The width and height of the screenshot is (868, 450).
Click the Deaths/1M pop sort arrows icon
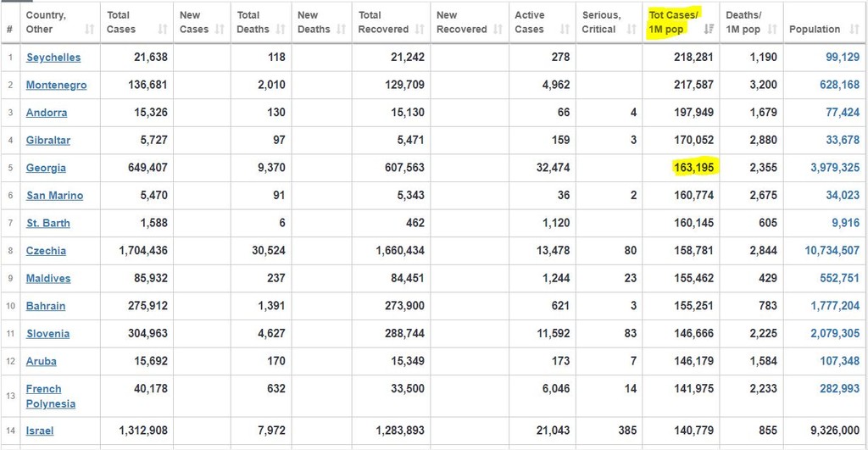772,30
